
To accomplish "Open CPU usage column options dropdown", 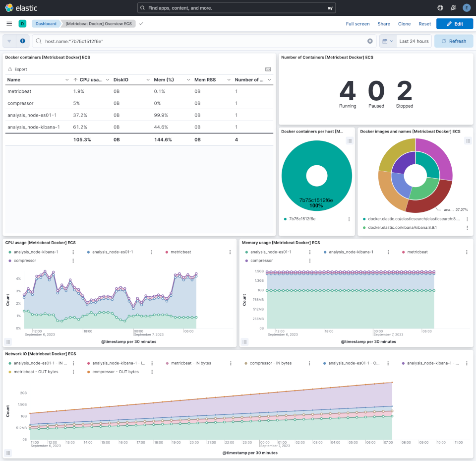I will coord(108,80).
